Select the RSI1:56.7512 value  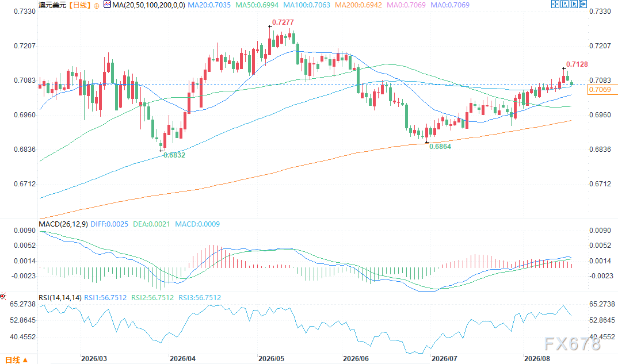pyautogui.click(x=105, y=298)
